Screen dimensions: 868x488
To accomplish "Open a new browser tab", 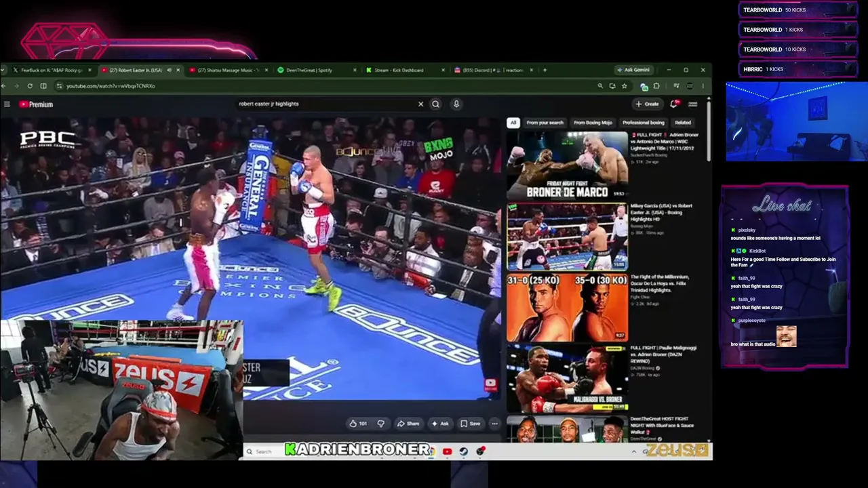I will tap(545, 70).
